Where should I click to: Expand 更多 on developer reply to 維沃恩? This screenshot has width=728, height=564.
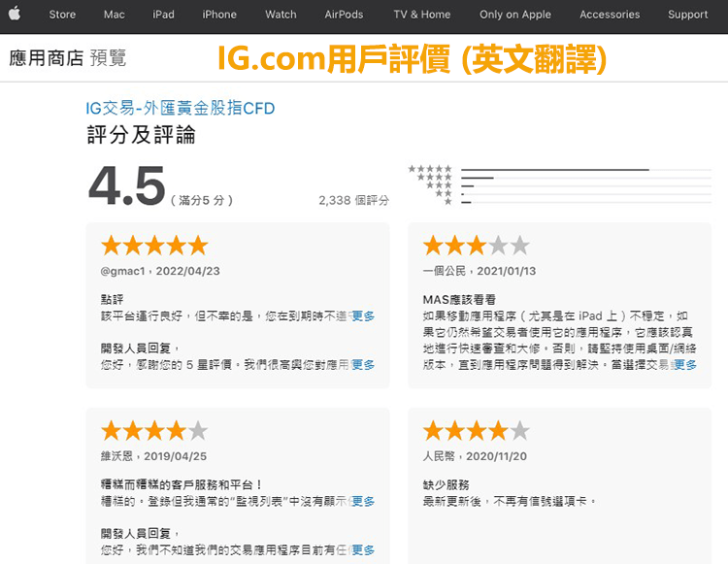(x=363, y=550)
